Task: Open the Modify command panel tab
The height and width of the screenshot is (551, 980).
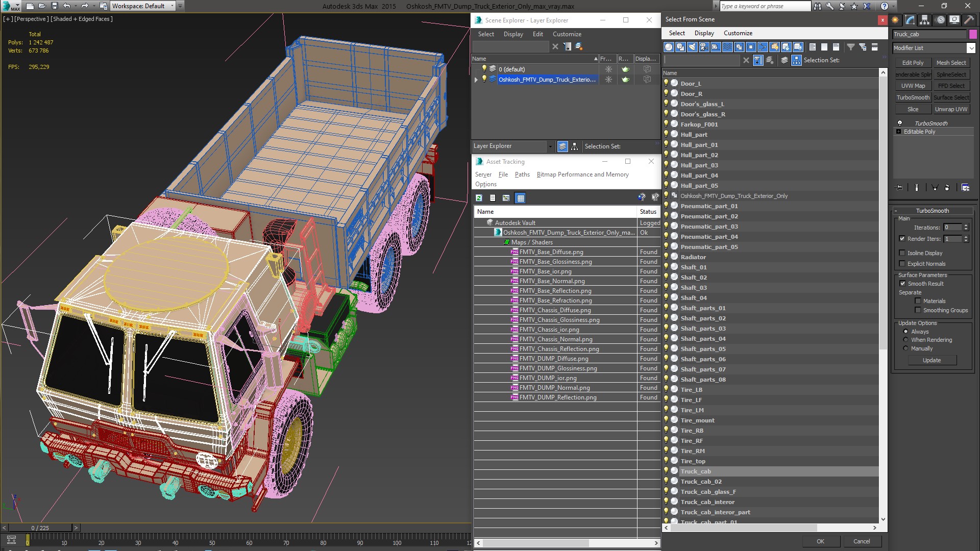Action: click(910, 20)
